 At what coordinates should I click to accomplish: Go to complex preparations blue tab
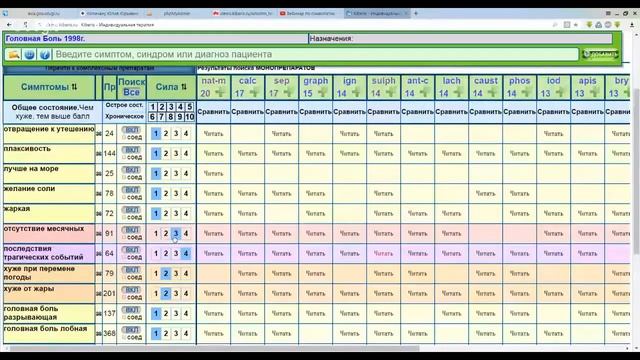[x=99, y=69]
